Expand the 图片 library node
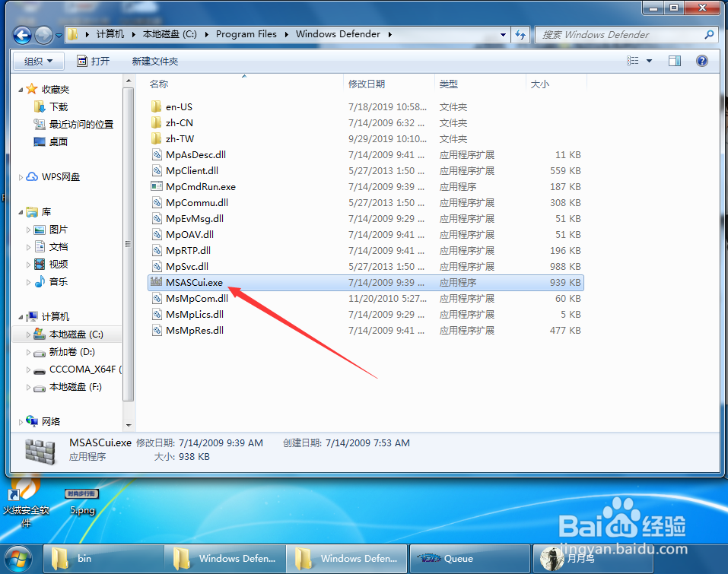Viewport: 728px width, 574px height. pyautogui.click(x=28, y=230)
